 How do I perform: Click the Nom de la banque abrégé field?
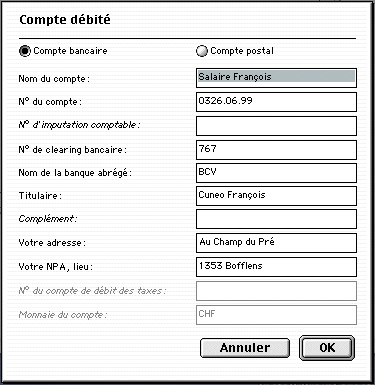coord(276,173)
